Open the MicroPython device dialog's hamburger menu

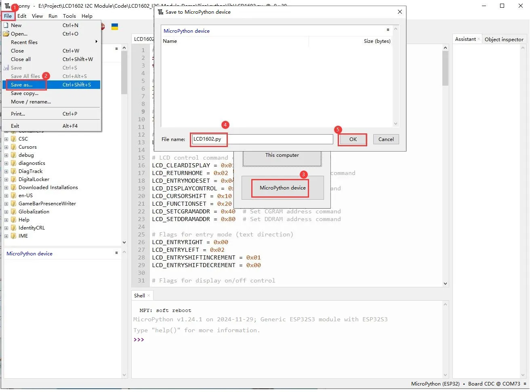pyautogui.click(x=388, y=30)
